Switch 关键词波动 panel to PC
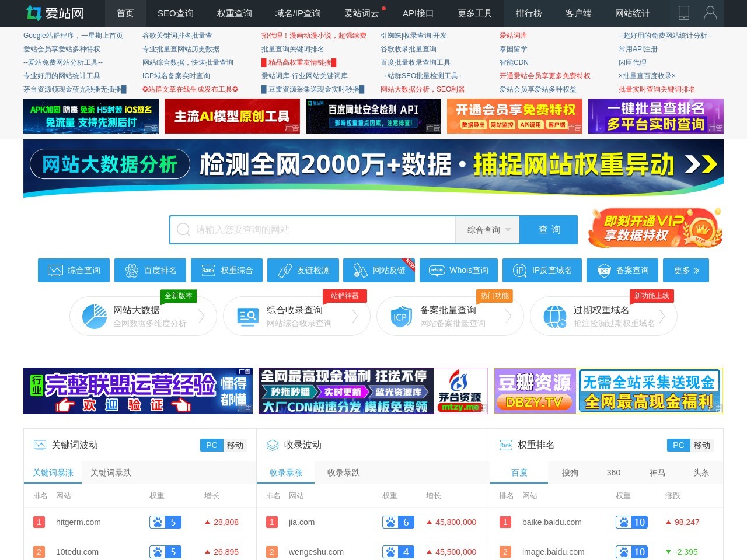 [212, 445]
